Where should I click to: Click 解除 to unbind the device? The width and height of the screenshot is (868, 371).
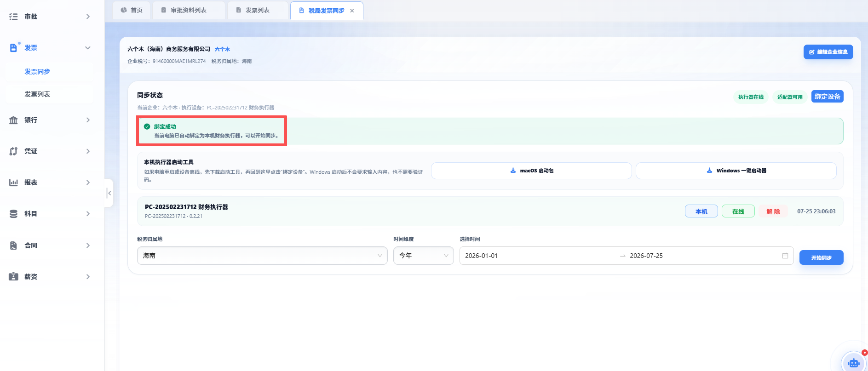773,211
